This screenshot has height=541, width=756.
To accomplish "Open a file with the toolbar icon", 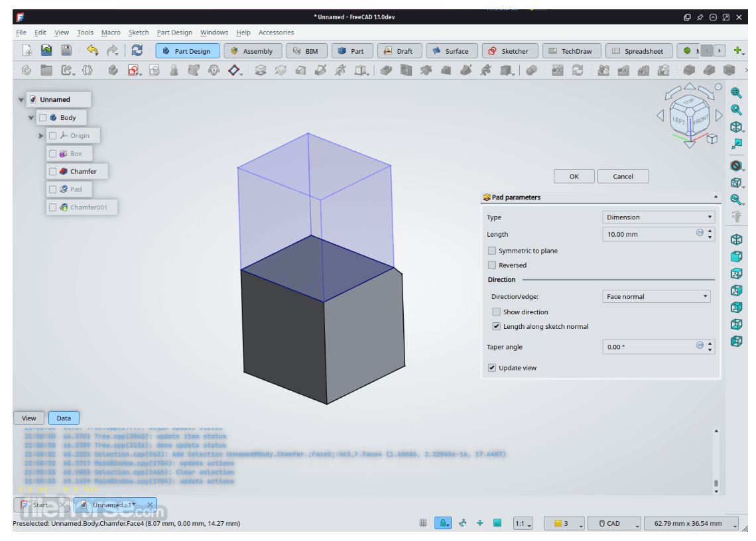I will click(x=46, y=50).
